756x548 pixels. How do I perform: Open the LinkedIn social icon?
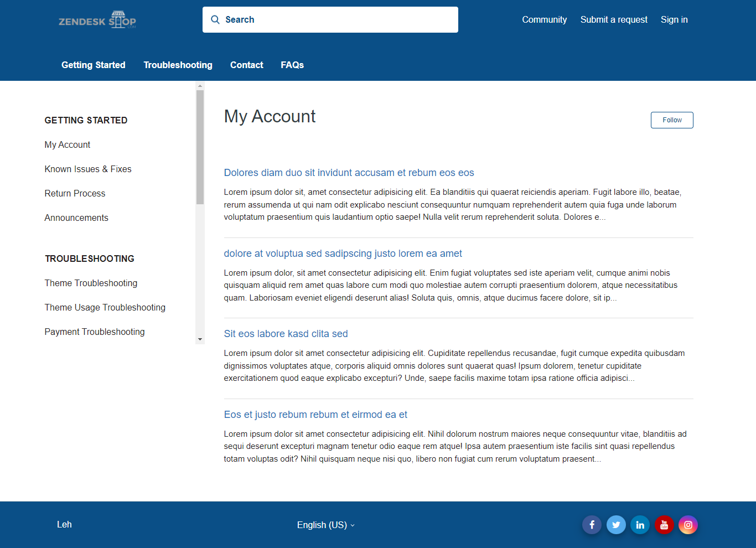[x=640, y=525]
